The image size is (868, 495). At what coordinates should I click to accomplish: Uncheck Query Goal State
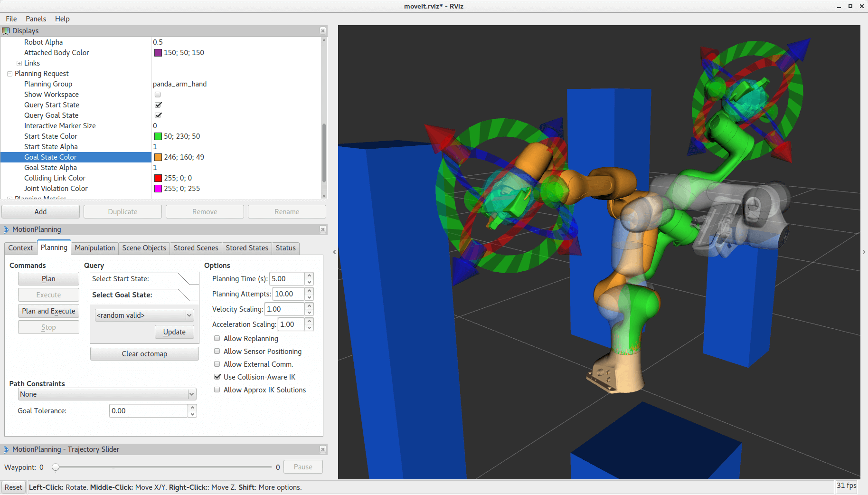pyautogui.click(x=158, y=115)
